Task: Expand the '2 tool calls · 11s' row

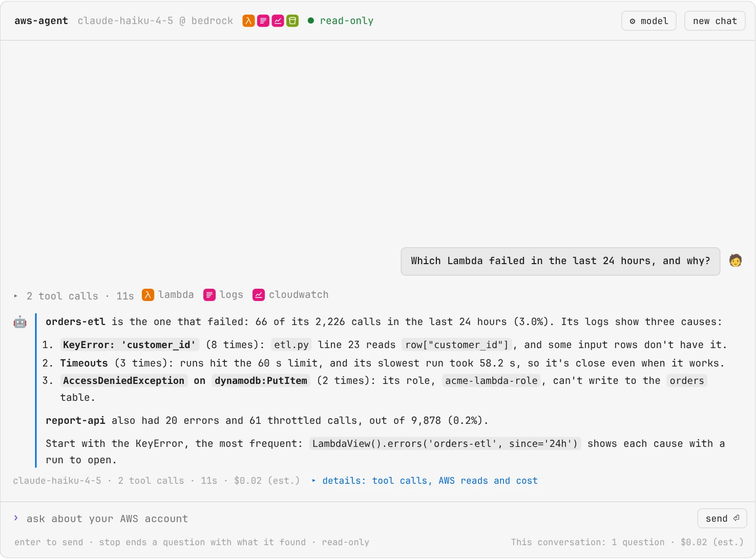Action: click(x=74, y=296)
